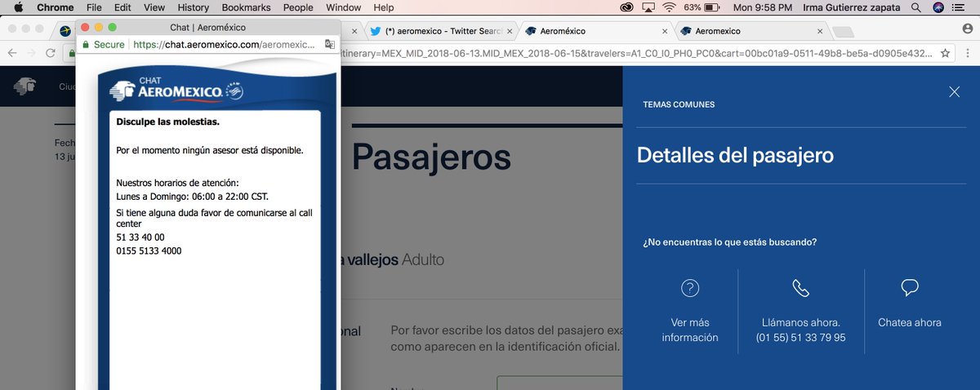This screenshot has height=390, width=980.
Task: Open Spotlight search magnifier icon
Action: [x=916, y=7]
